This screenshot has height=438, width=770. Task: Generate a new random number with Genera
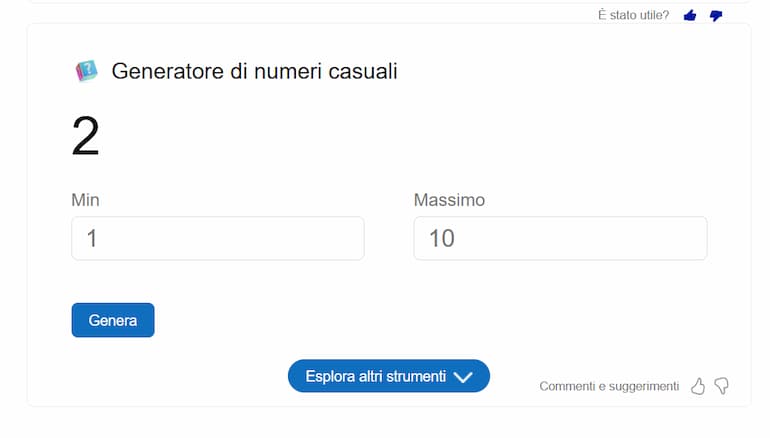113,320
